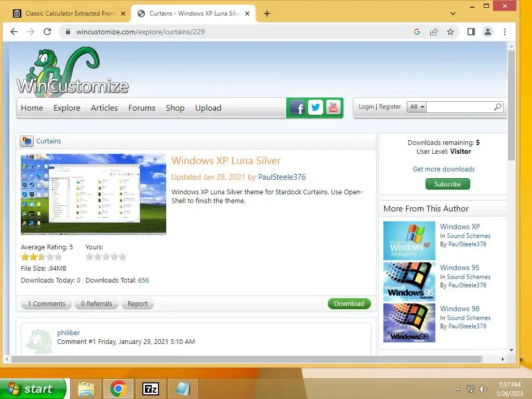532x399 pixels.
Task: Open the Shop menu item
Action: point(175,108)
